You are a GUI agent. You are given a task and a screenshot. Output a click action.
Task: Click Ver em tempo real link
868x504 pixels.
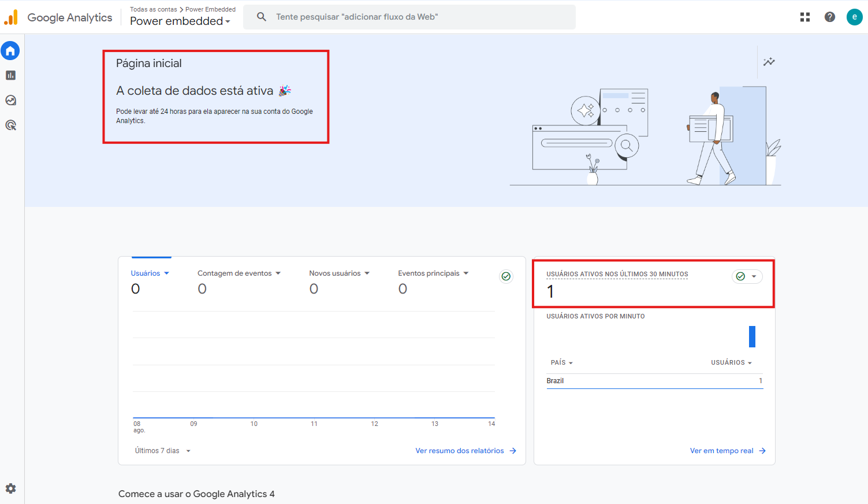point(727,451)
